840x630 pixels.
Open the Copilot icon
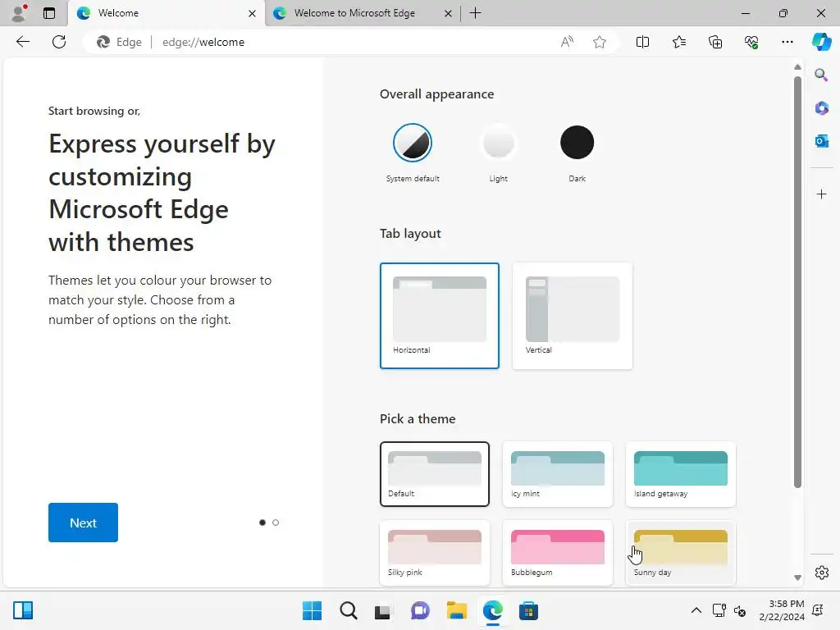[x=821, y=42]
